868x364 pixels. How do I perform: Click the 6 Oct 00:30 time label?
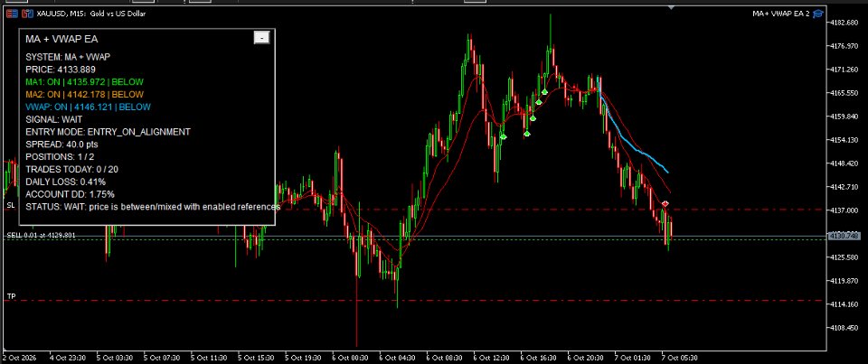[x=351, y=358]
